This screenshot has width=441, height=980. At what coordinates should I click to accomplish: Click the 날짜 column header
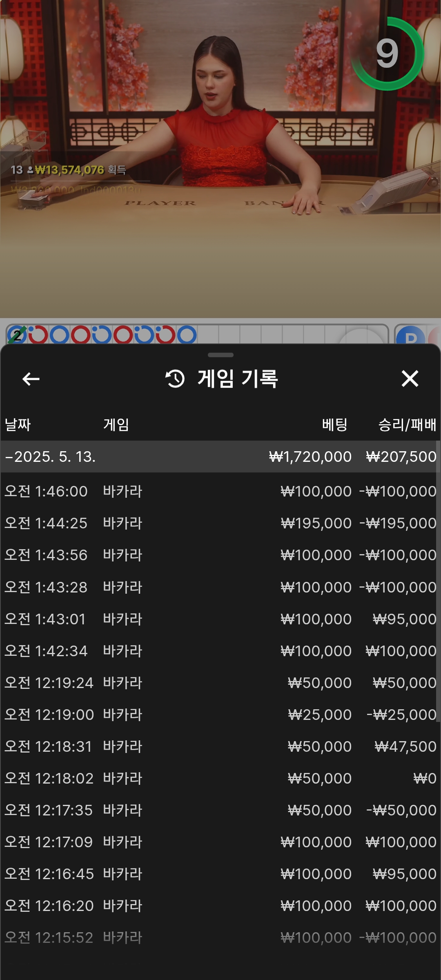coord(18,425)
